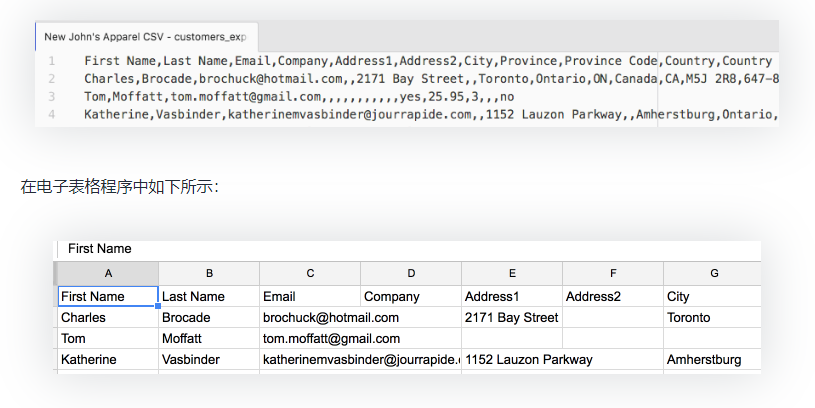Select column F header

point(613,273)
